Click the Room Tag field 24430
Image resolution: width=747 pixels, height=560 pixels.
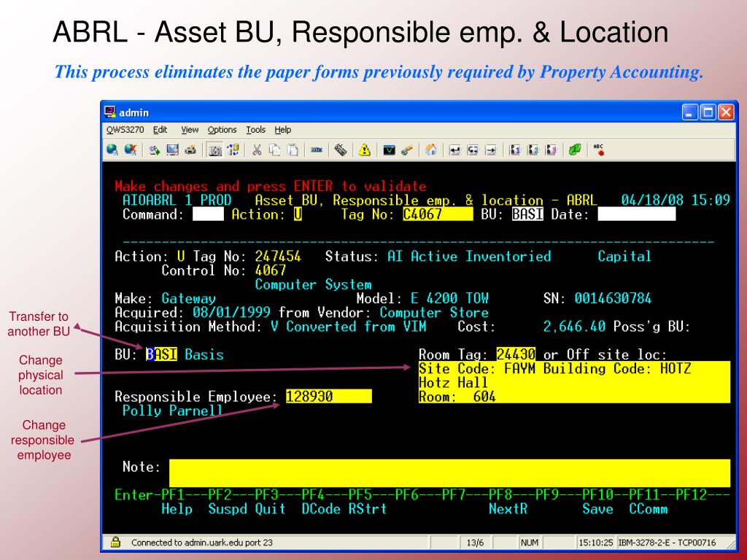click(516, 354)
